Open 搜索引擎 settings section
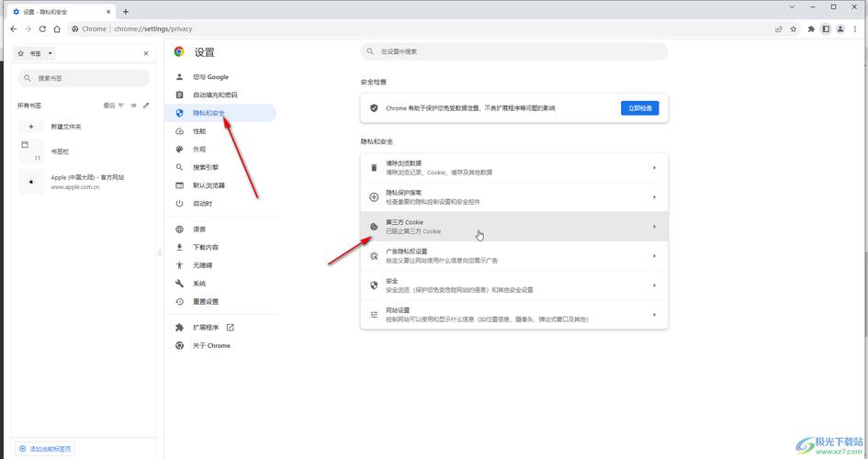 coord(220,167)
